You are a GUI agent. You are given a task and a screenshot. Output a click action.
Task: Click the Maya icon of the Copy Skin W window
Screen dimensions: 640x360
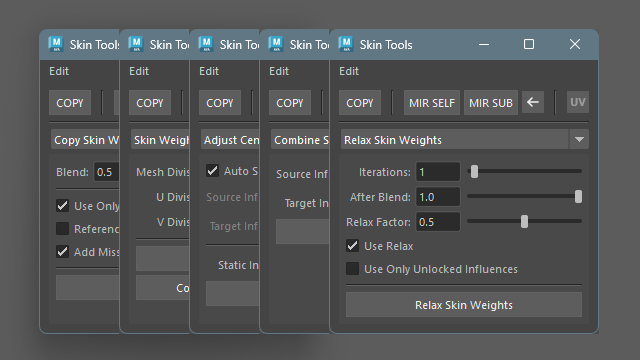click(56, 44)
